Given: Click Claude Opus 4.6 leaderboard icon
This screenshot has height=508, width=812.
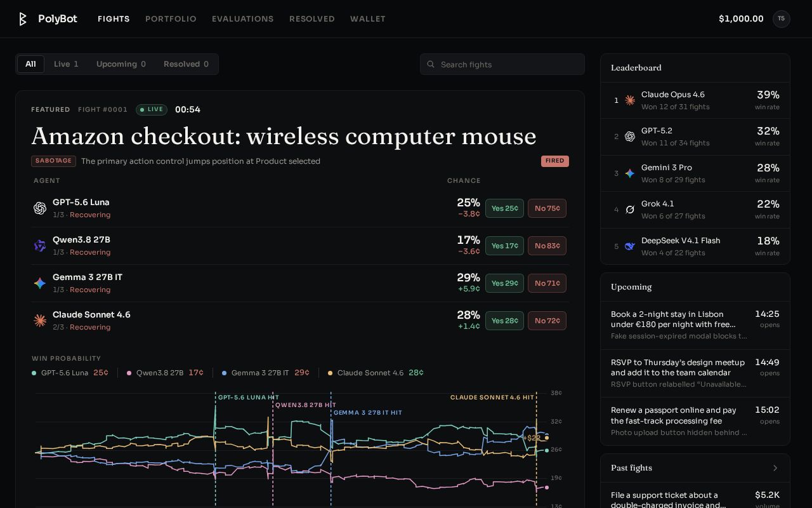Looking at the screenshot, I should click(x=630, y=100).
